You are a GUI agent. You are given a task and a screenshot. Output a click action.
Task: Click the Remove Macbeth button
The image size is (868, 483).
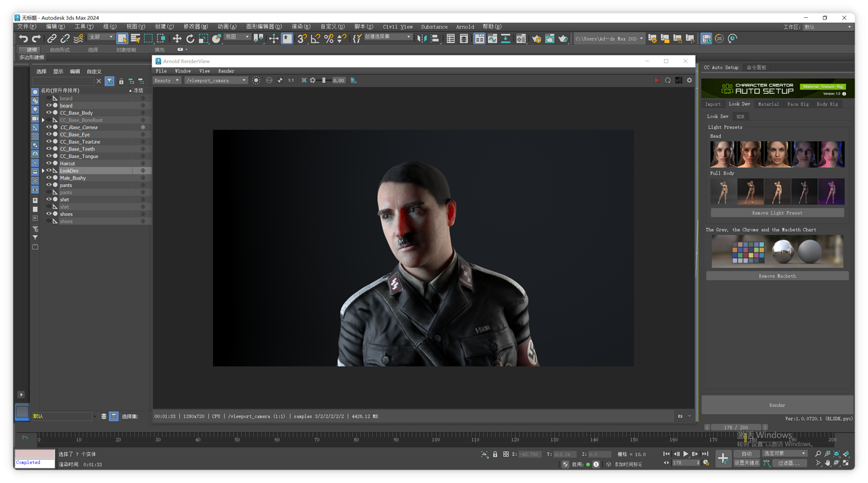pos(777,276)
